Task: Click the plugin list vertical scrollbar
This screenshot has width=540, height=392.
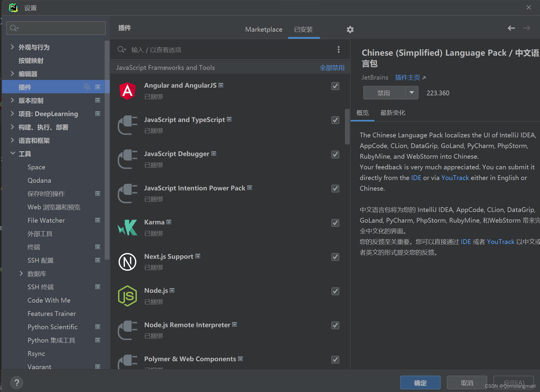Action: coord(347,127)
